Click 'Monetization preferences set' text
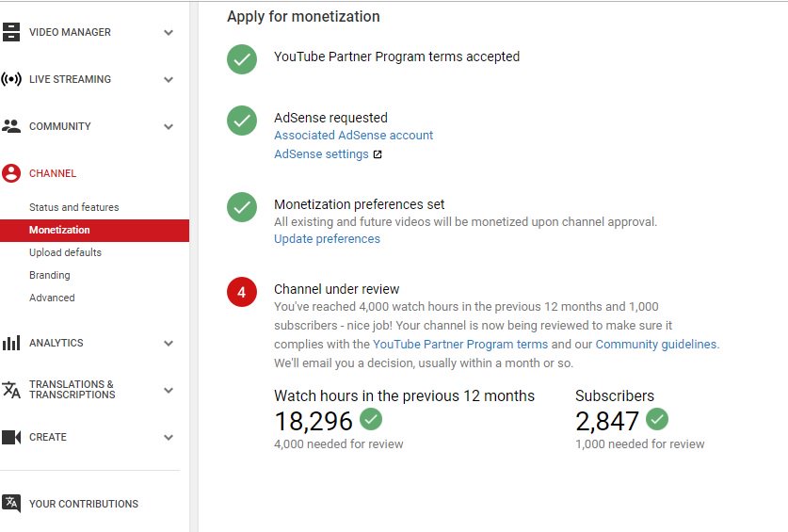Image resolution: width=788 pixels, height=532 pixels. tap(359, 204)
